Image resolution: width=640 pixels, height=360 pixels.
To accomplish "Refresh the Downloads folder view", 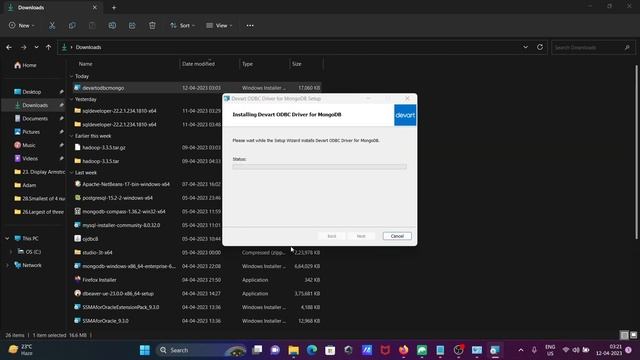I will click(540, 47).
